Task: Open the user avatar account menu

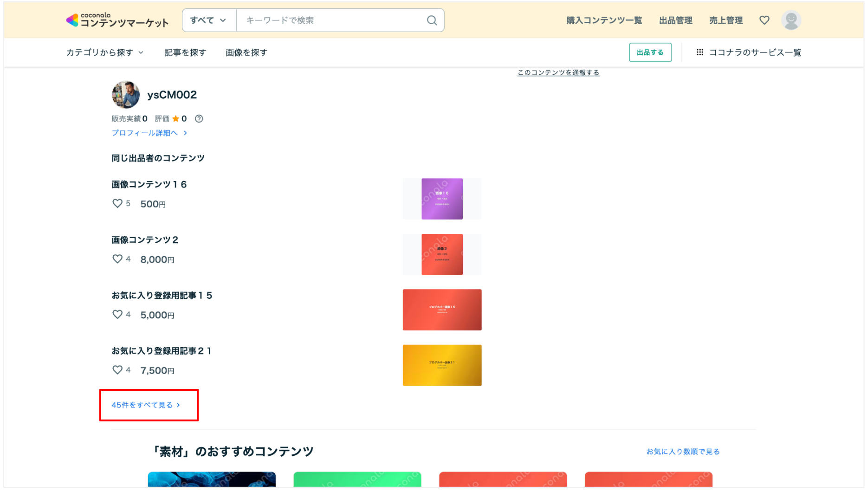Action: (x=791, y=20)
